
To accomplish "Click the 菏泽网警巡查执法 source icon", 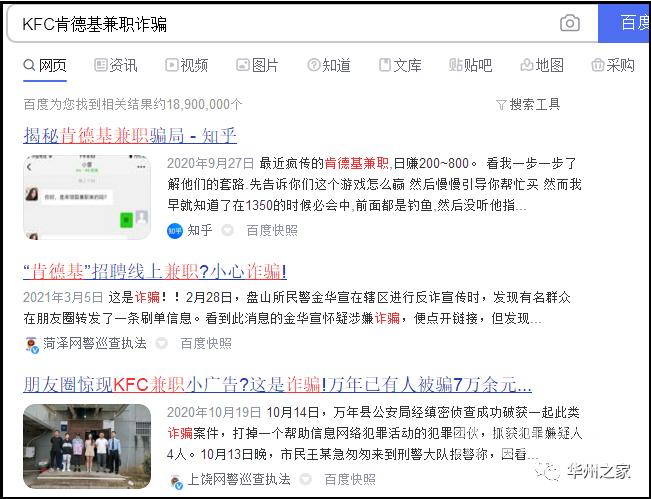I will click(32, 343).
